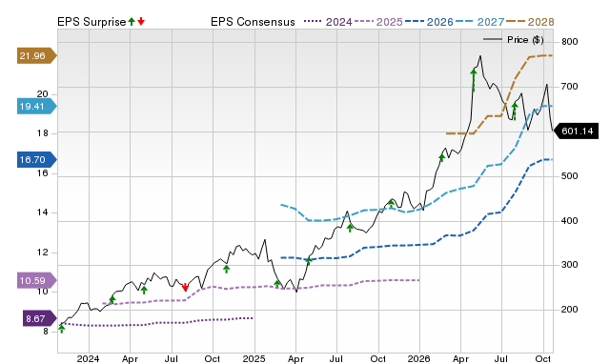Click the 8 label on the EPS axis
Screen dimensions: 610x364
(x=46, y=332)
